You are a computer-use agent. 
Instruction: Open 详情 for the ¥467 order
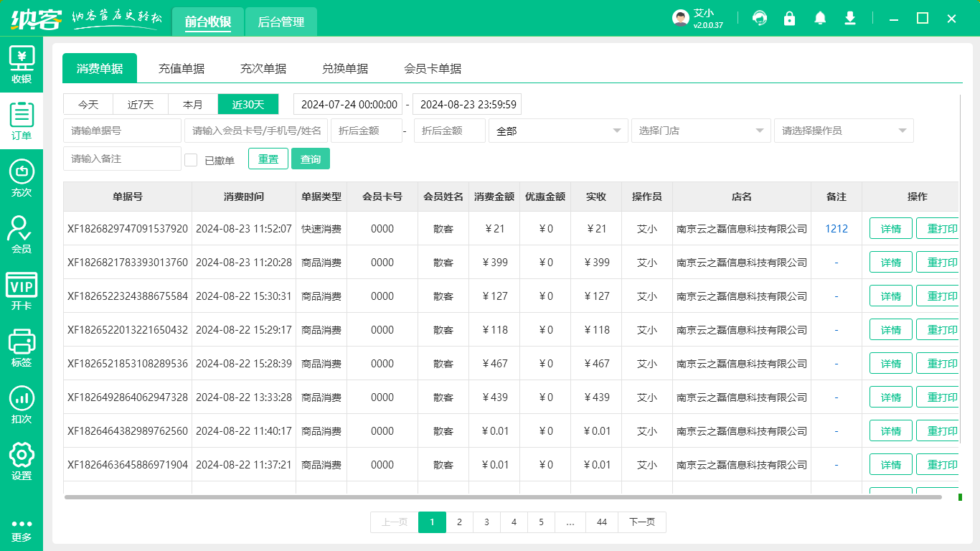click(891, 363)
